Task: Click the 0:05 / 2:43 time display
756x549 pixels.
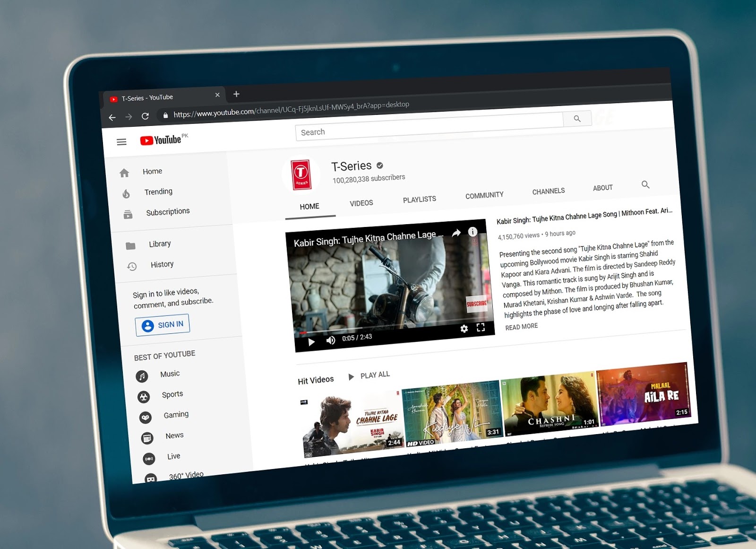Action: [x=357, y=338]
